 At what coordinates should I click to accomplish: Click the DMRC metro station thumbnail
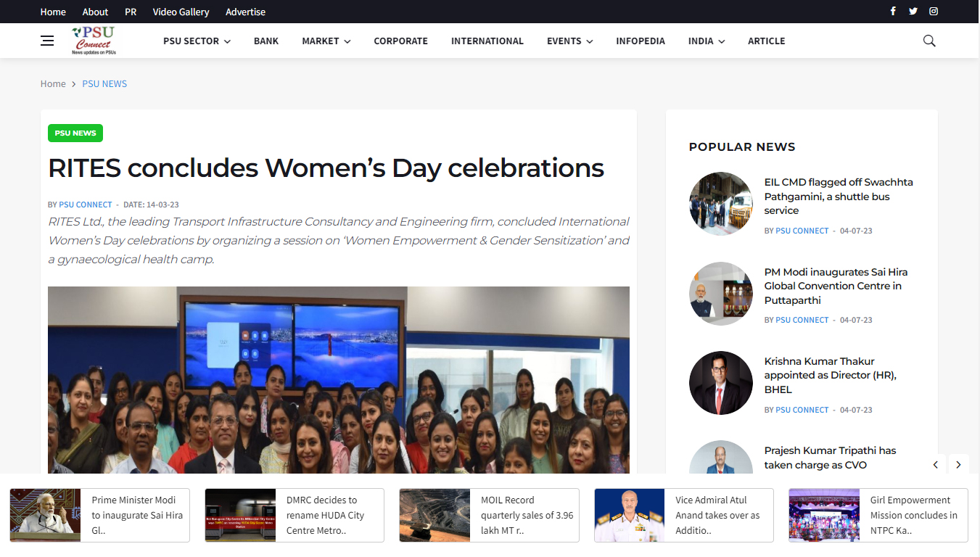coord(240,515)
